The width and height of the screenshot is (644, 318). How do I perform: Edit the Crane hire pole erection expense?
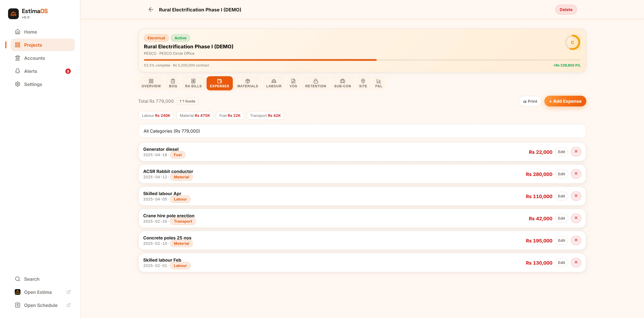tap(561, 218)
